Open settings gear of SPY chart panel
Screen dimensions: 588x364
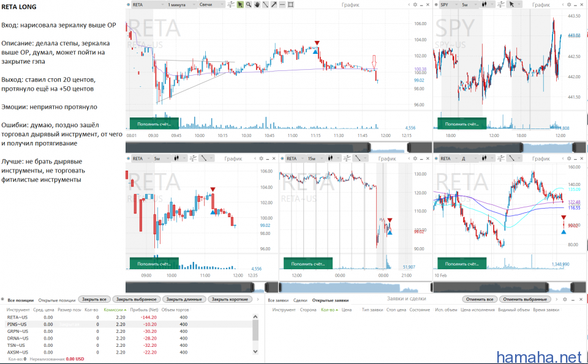569,4
